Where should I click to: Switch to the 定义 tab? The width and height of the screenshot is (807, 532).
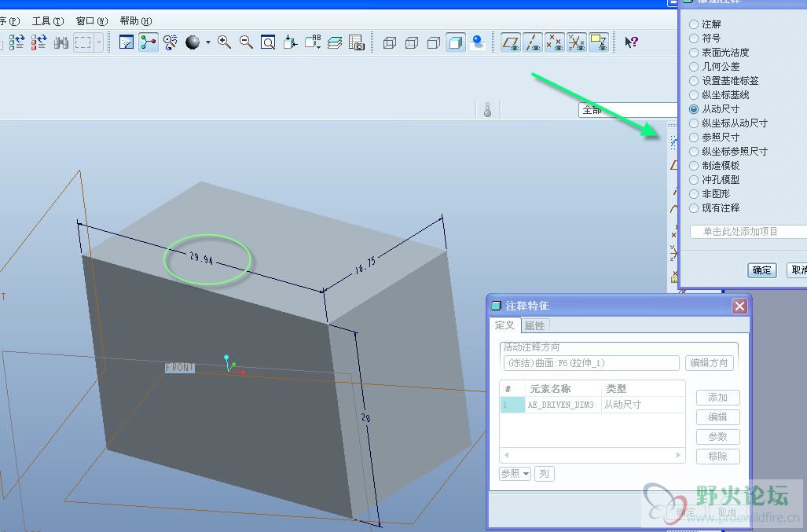point(504,325)
